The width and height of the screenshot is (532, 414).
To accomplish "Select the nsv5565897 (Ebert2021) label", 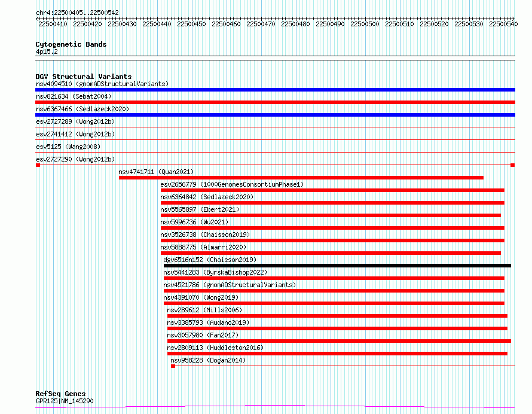I will (x=200, y=209).
